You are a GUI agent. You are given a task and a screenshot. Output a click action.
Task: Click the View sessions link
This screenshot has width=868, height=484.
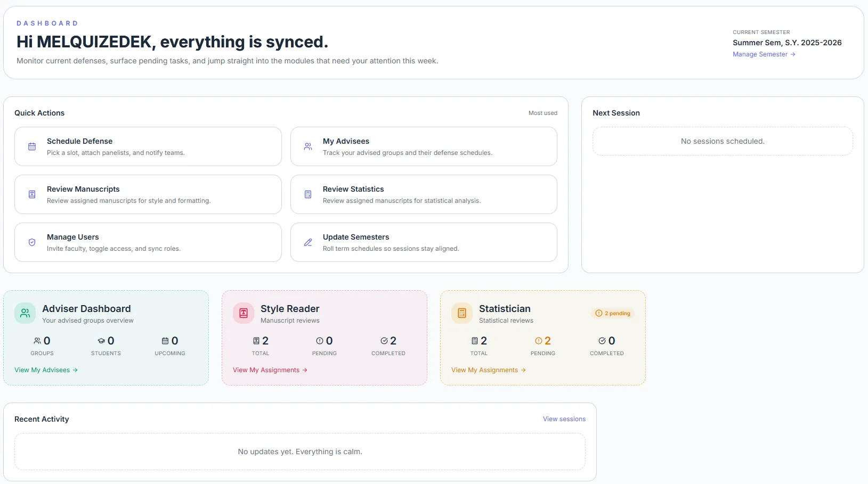click(x=564, y=419)
